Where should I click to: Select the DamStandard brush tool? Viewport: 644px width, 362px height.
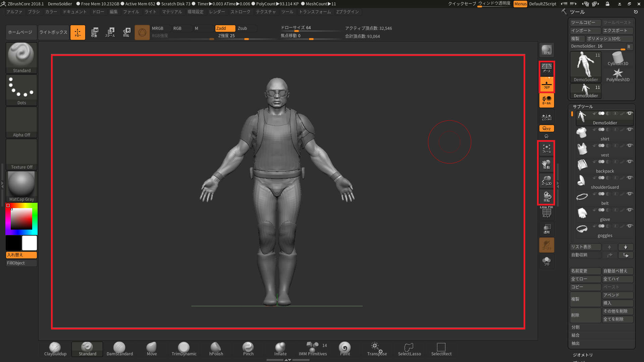pyautogui.click(x=119, y=348)
